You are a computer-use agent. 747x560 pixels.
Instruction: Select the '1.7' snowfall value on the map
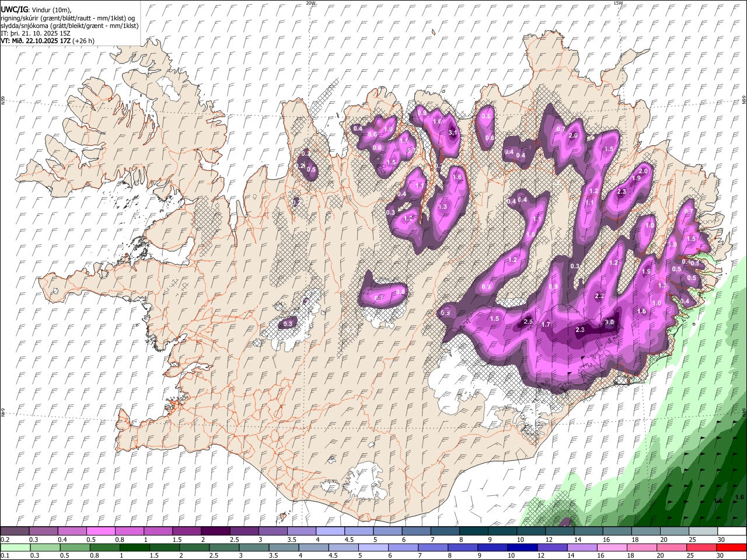(x=546, y=324)
